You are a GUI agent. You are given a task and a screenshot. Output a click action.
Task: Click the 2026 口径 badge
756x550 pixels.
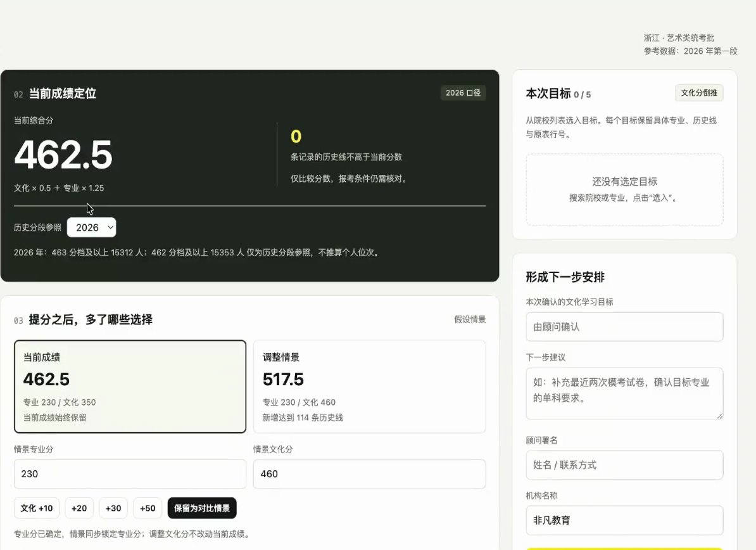(463, 93)
